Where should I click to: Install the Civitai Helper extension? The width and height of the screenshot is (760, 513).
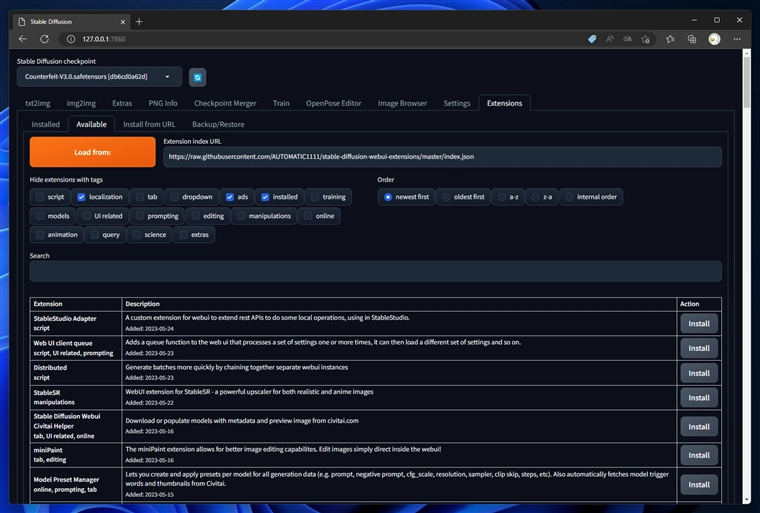699,427
